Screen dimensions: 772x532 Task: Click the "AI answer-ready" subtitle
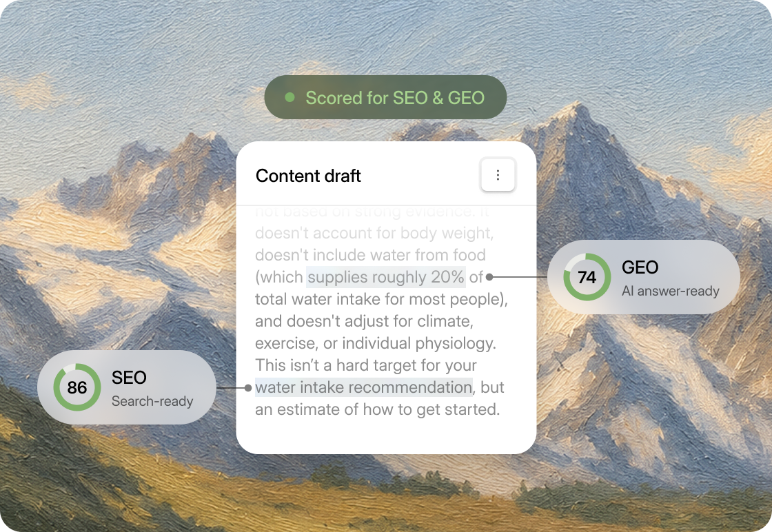point(671,291)
